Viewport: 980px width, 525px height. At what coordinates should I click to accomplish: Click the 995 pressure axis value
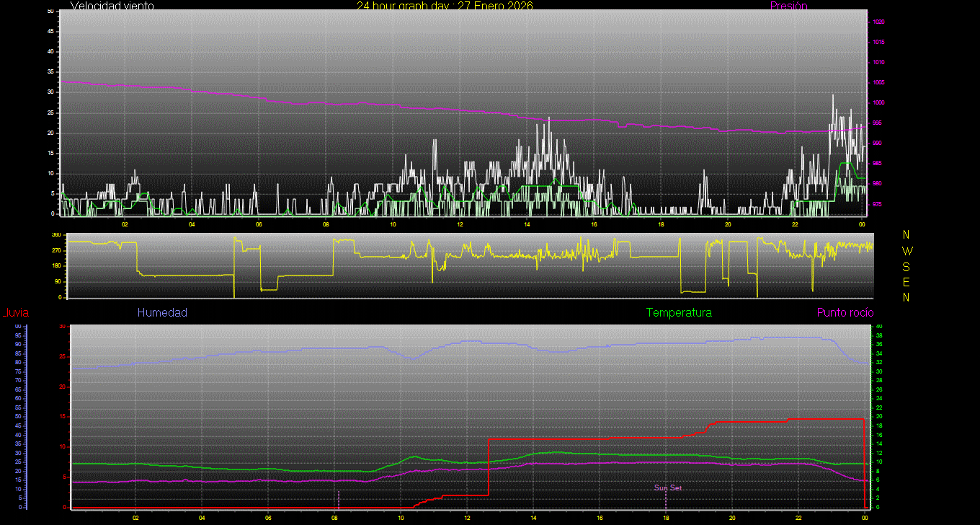coord(879,123)
